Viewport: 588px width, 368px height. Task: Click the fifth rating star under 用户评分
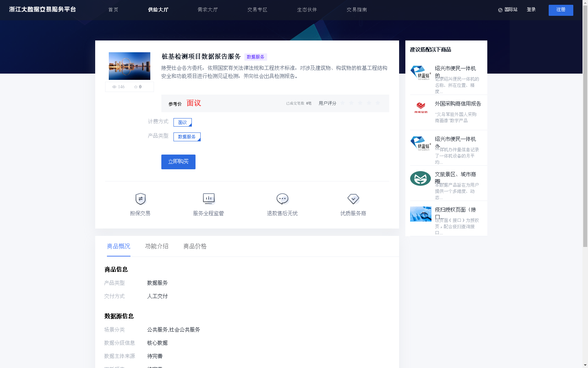pos(378,103)
